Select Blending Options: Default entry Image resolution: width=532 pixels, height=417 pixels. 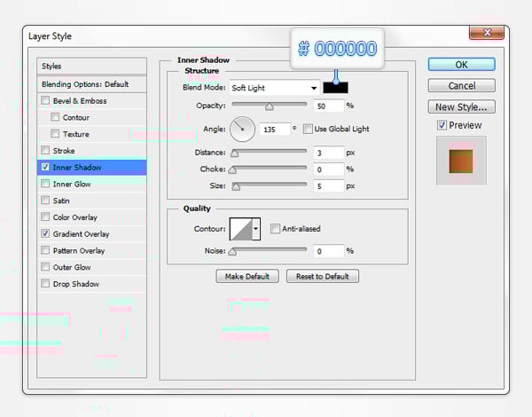85,84
